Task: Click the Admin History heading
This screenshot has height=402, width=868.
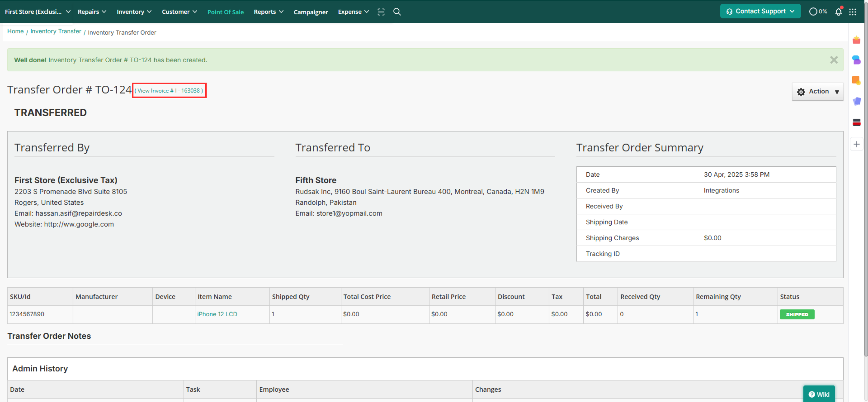Action: tap(40, 368)
